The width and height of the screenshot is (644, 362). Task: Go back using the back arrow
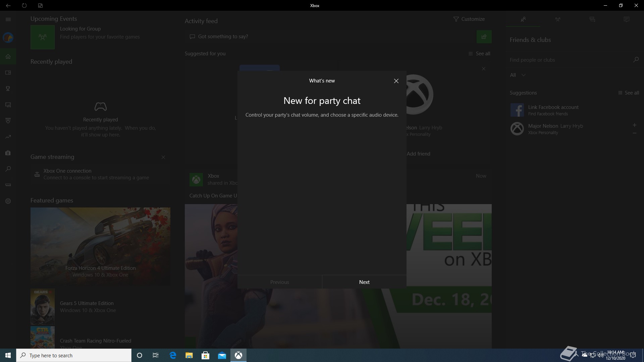pyautogui.click(x=8, y=5)
